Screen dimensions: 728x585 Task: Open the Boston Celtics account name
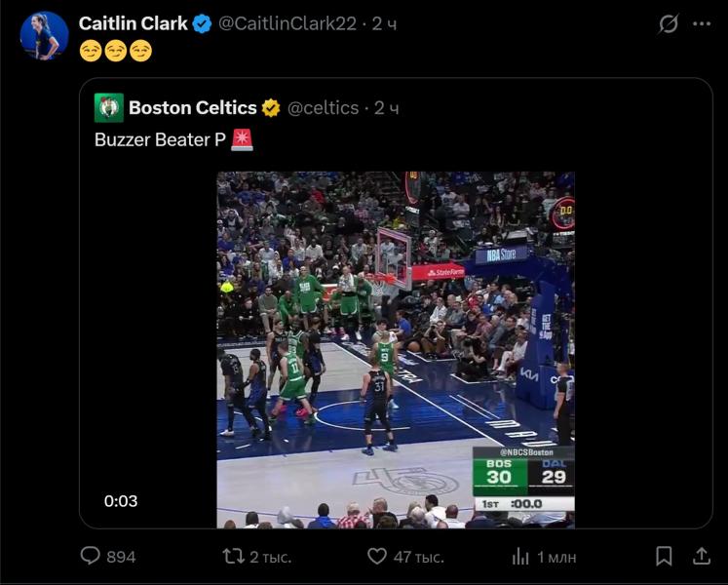[x=193, y=107]
